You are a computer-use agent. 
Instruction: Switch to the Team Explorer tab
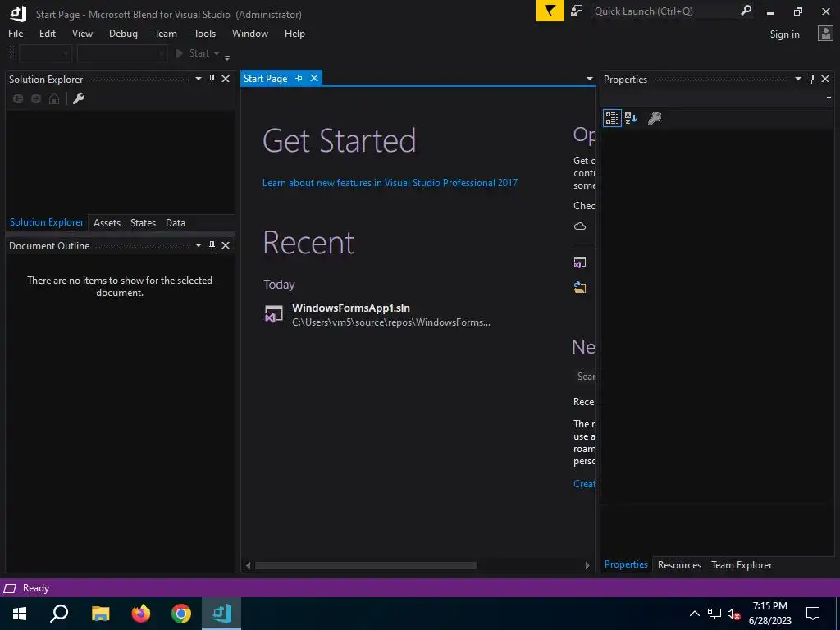[x=742, y=565]
